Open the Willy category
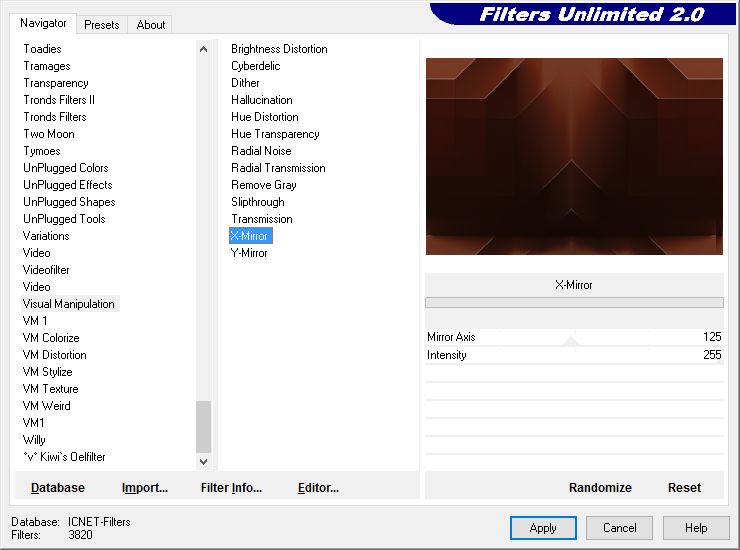This screenshot has height=550, width=740. click(x=34, y=440)
